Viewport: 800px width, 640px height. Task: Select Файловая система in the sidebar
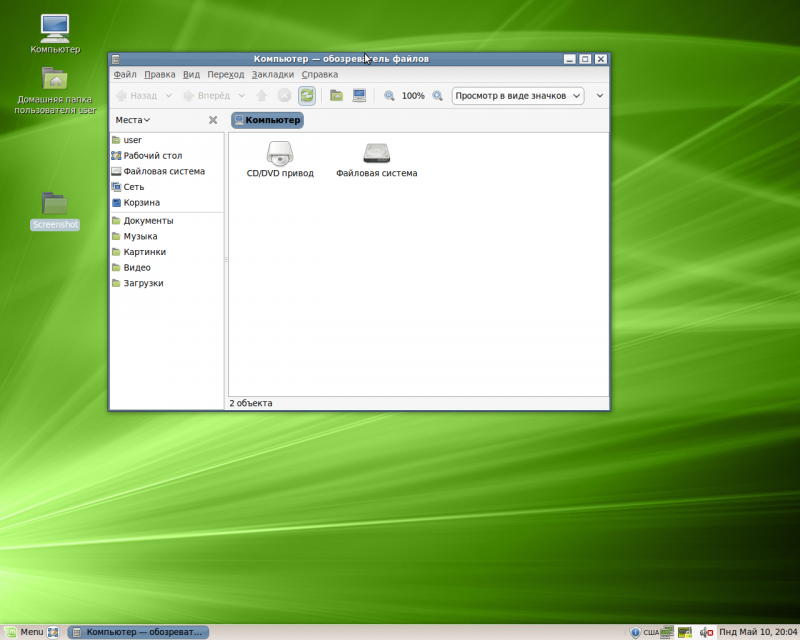click(166, 171)
